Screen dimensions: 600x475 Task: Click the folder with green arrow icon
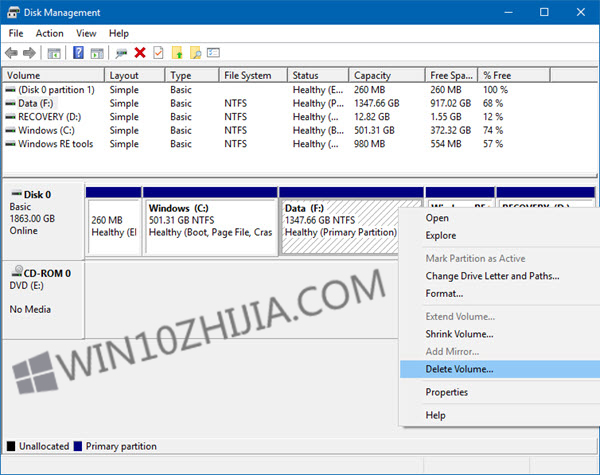pyautogui.click(x=177, y=52)
